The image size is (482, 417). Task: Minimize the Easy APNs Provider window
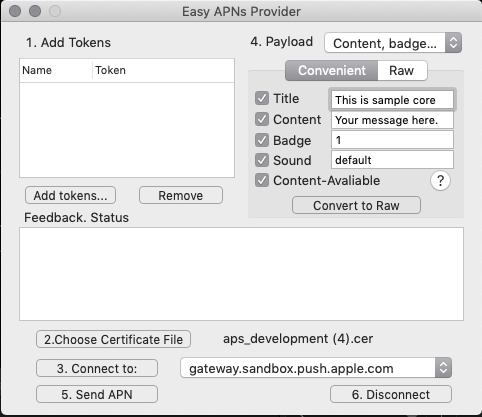[35, 11]
